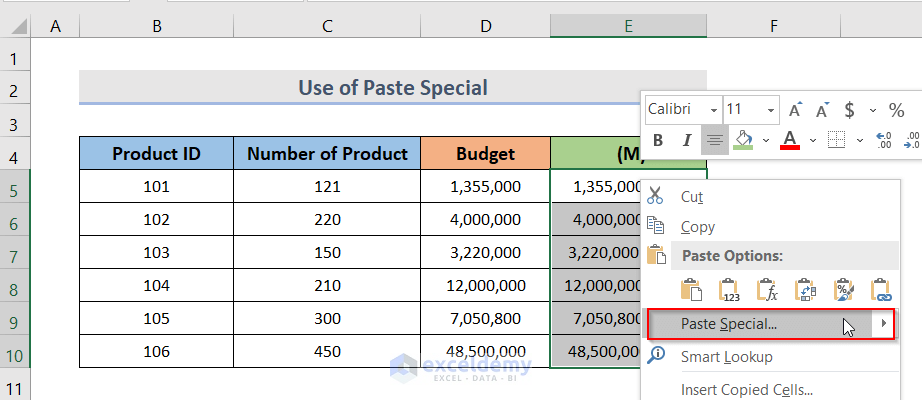This screenshot has width=922, height=400.
Task: Expand the fill color options arrow
Action: 765,140
